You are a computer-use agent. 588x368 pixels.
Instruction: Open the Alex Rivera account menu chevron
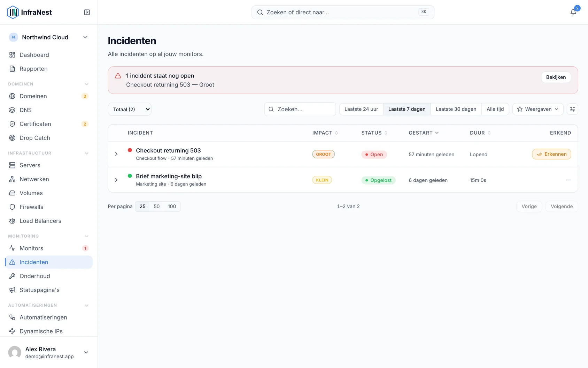pyautogui.click(x=86, y=352)
